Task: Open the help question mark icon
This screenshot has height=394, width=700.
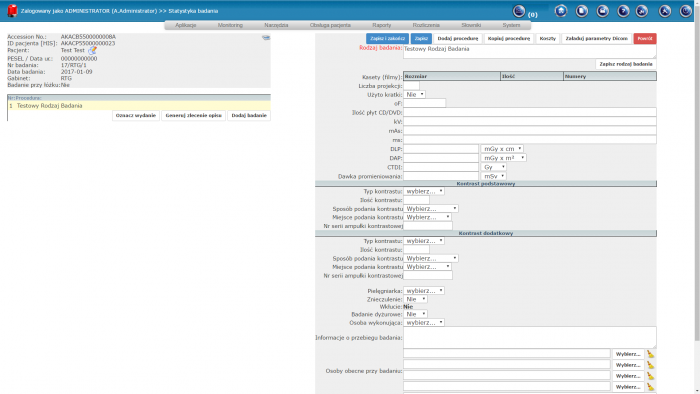Action: 623,11
